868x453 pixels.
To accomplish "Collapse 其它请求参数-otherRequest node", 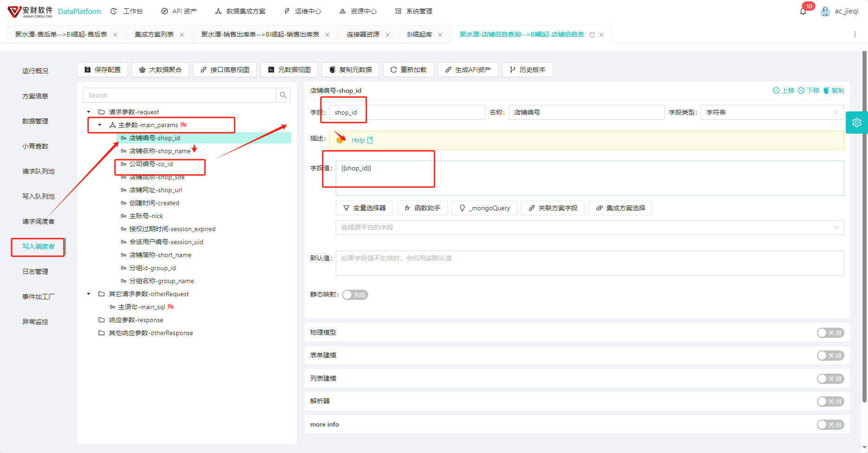I will pos(89,294).
